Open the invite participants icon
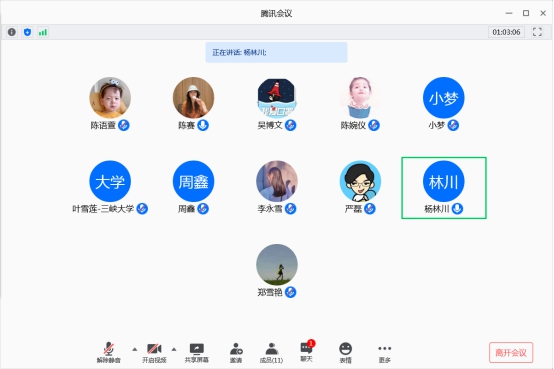Image resolution: width=554 pixels, height=369 pixels. [236, 353]
